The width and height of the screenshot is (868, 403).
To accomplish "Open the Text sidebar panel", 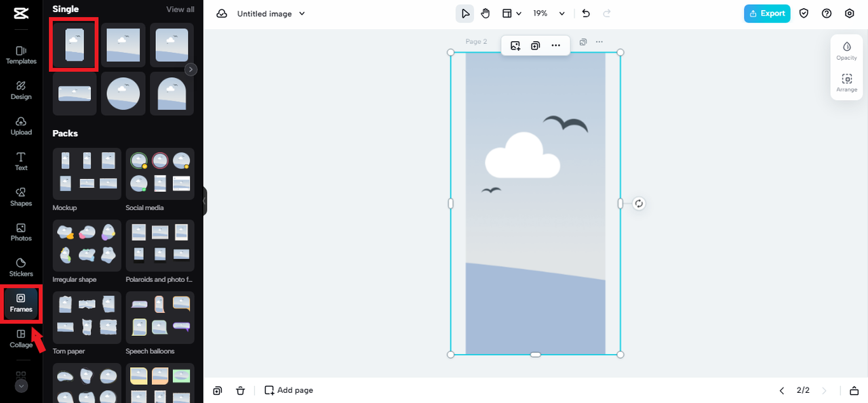I will pos(21,161).
